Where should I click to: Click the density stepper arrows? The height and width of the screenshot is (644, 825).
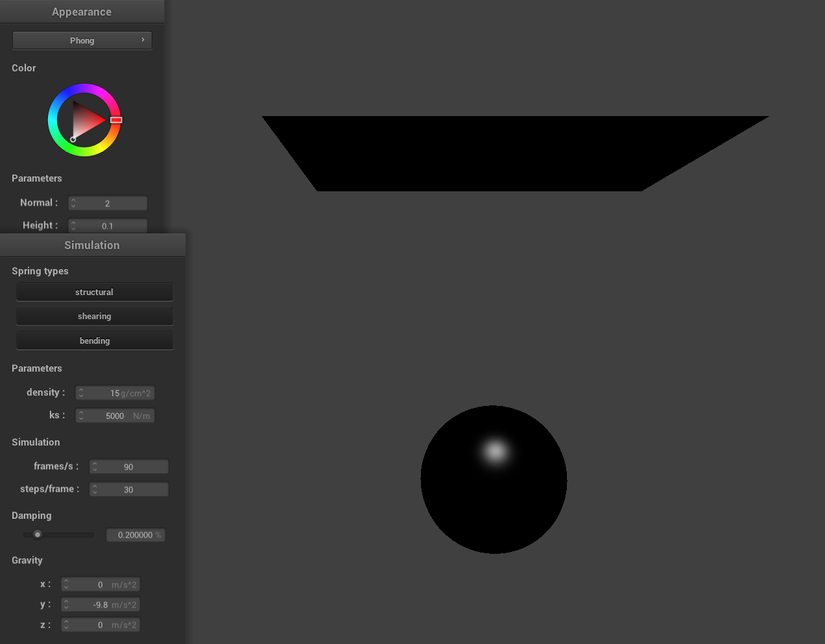point(81,393)
